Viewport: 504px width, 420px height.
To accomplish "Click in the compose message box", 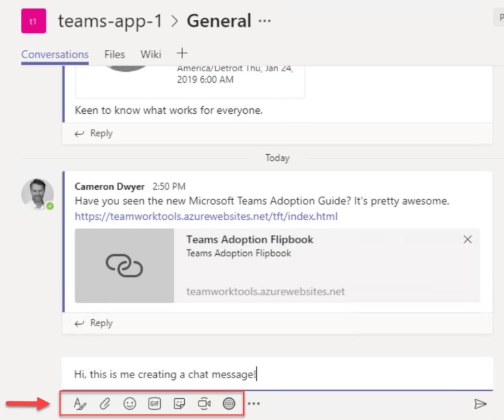I will (277, 374).
